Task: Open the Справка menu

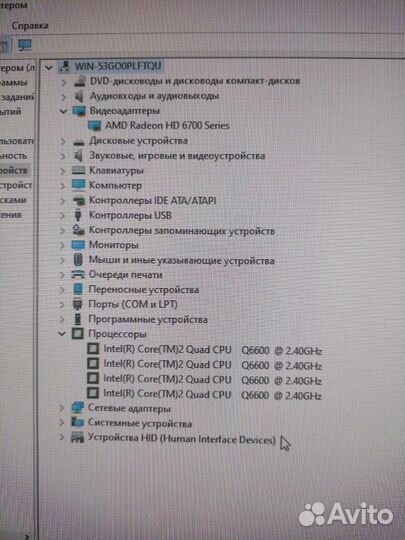Action: [x=30, y=26]
